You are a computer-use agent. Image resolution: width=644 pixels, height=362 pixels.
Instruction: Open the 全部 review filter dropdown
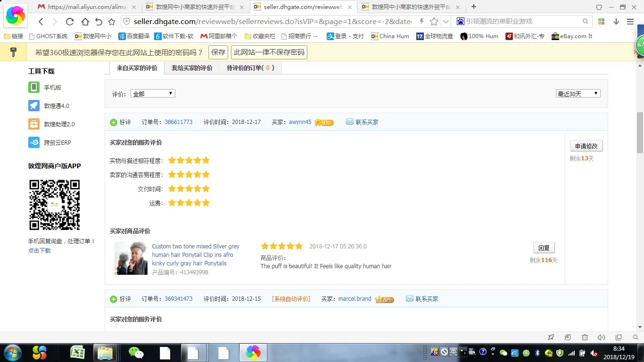(152, 93)
